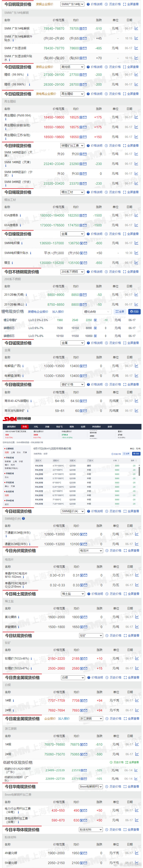Screen dimensions: 143x868
Task: Click 加入报价 link in lithium section
Action: click(x=58, y=312)
